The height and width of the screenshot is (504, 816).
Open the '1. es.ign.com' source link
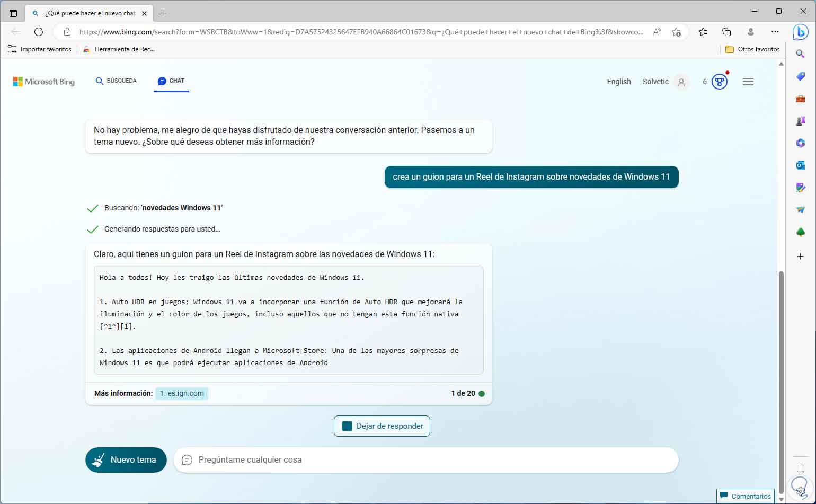(182, 393)
